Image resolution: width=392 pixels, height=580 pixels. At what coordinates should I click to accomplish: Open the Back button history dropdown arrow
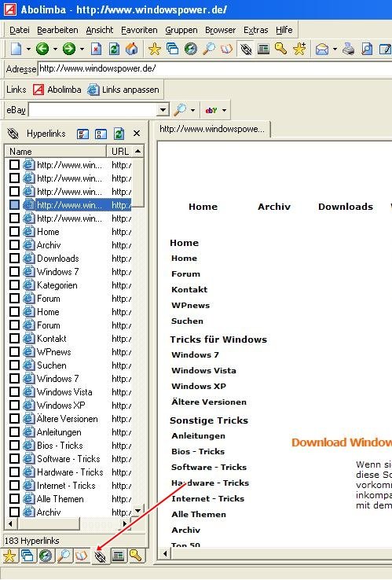(55, 49)
